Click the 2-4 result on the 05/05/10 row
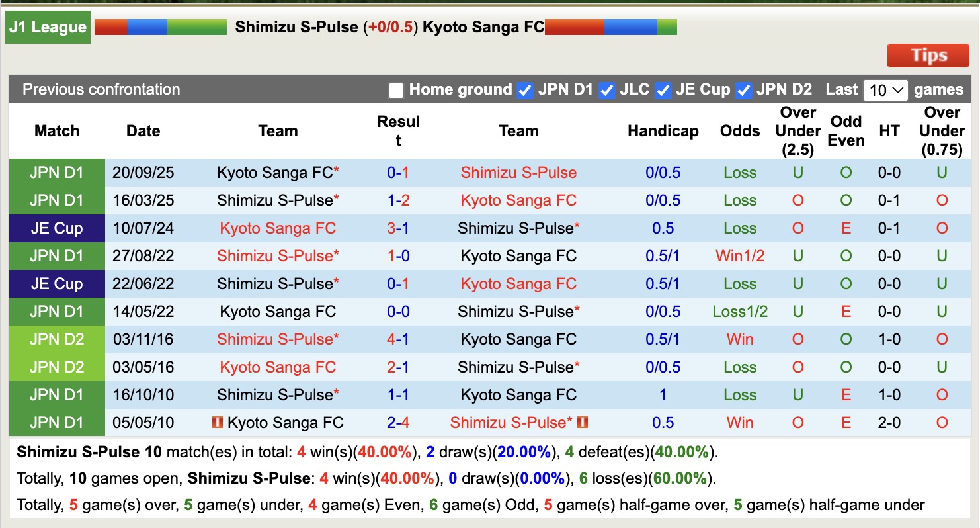The width and height of the screenshot is (980, 528). click(x=399, y=422)
